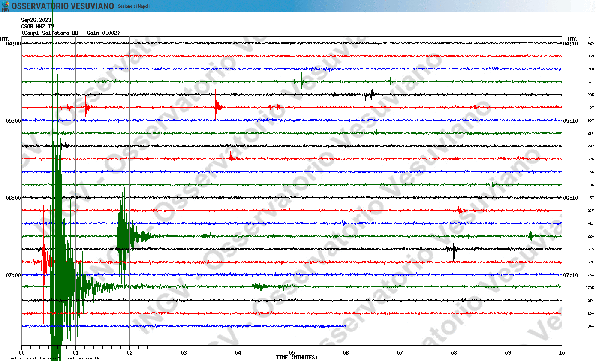Click DC value 295

coord(591,95)
